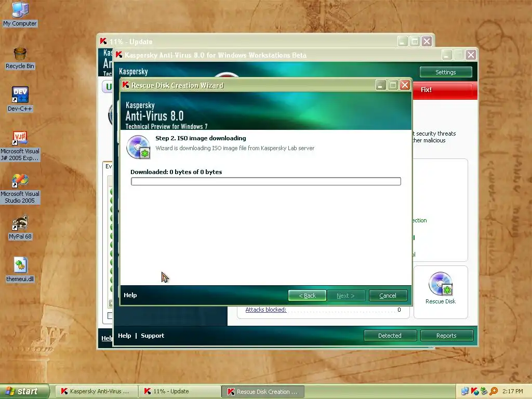Open Support in Kaspersky main window footer
The height and width of the screenshot is (399, 532).
point(152,336)
